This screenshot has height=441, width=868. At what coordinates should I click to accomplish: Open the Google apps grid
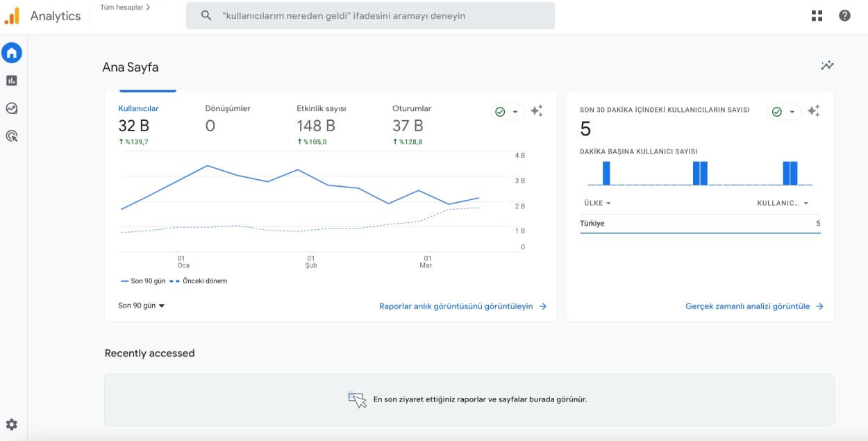point(817,16)
